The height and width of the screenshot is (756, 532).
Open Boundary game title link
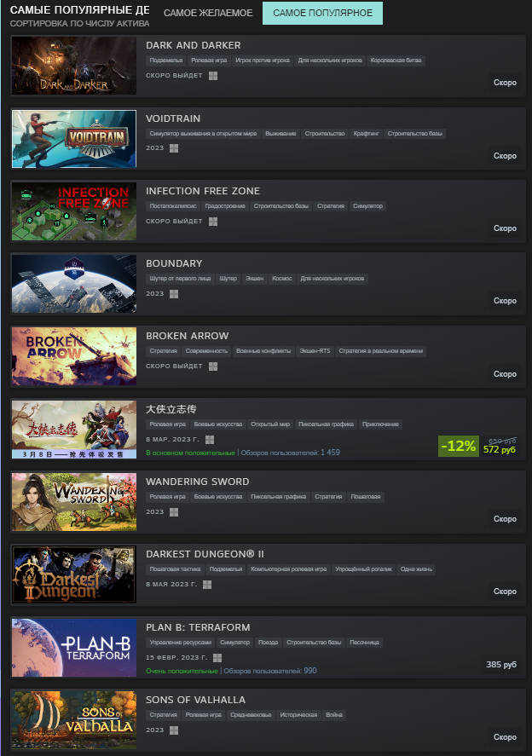174,263
